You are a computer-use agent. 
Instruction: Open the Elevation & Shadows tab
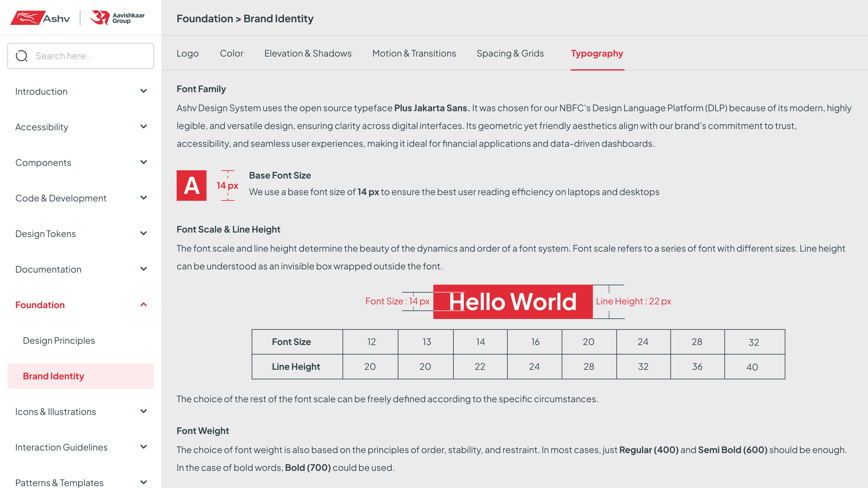click(x=308, y=53)
